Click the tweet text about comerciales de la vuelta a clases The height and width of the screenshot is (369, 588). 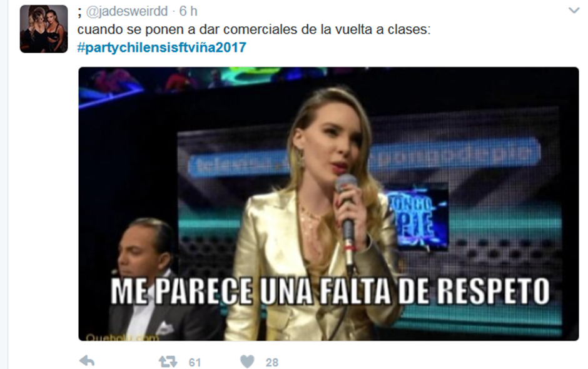(x=254, y=29)
